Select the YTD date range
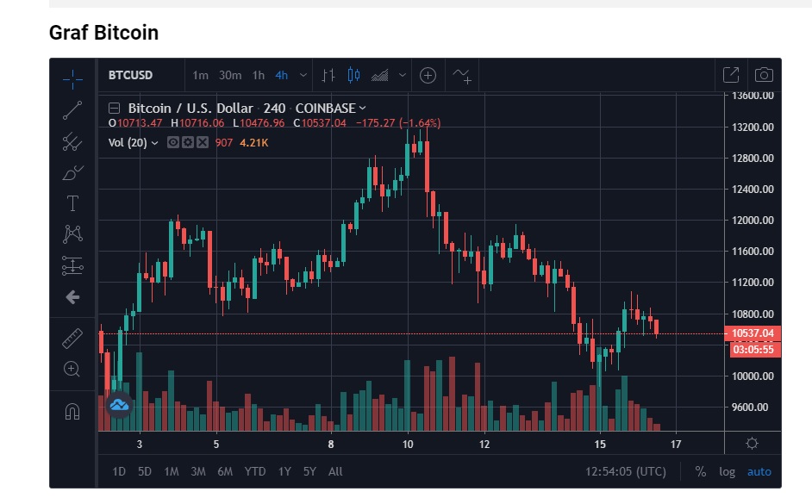This screenshot has width=812, height=504. pos(255,471)
